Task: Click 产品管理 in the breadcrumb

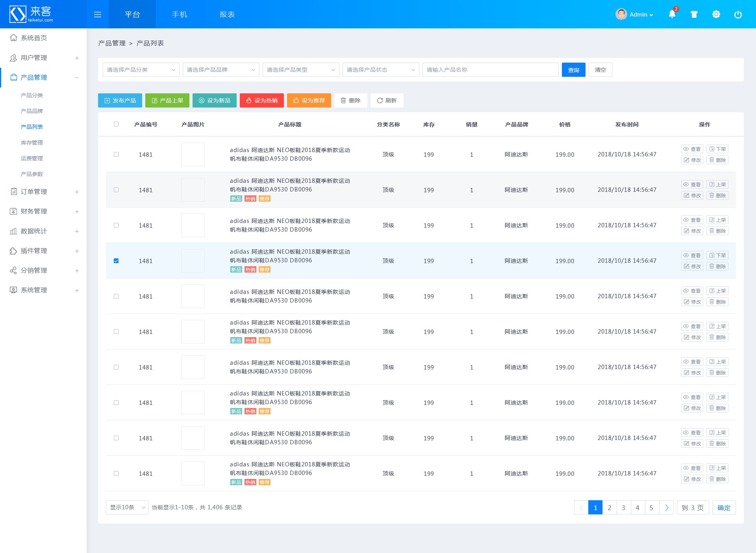Action: pyautogui.click(x=112, y=43)
